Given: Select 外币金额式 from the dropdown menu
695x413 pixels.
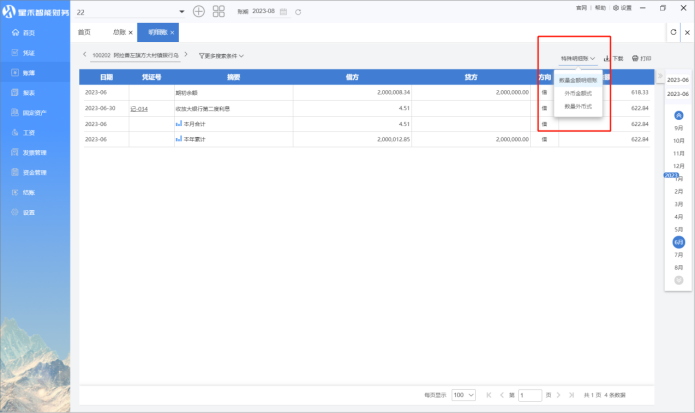Looking at the screenshot, I should (578, 92).
